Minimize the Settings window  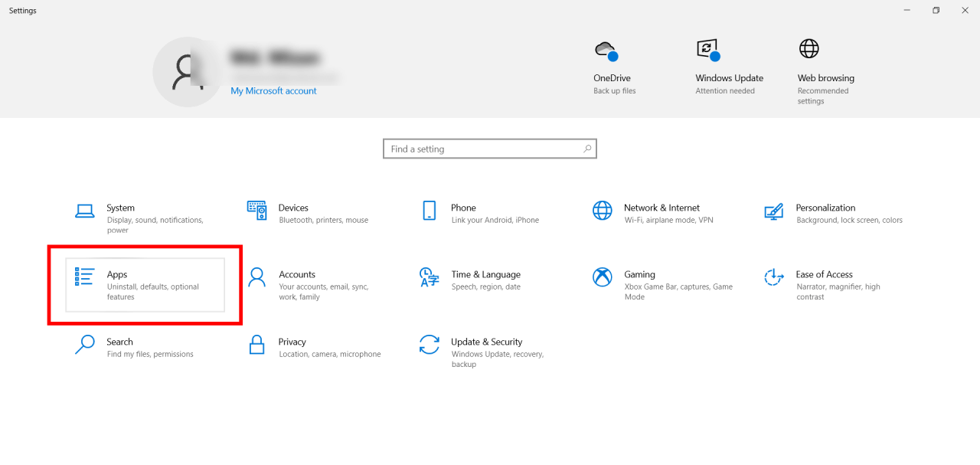pyautogui.click(x=907, y=10)
